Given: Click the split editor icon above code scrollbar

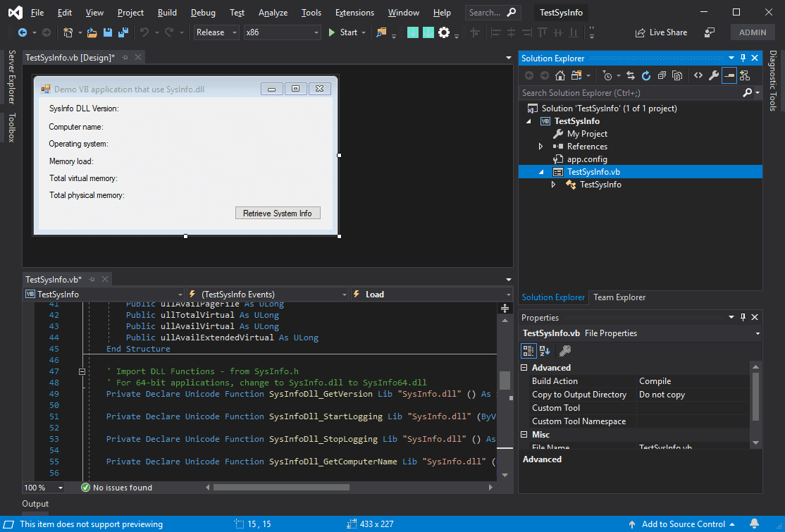Looking at the screenshot, I should [505, 309].
